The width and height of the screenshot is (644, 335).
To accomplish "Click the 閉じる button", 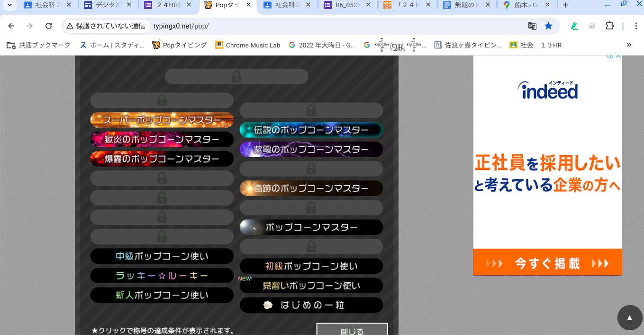I will coord(352,330).
